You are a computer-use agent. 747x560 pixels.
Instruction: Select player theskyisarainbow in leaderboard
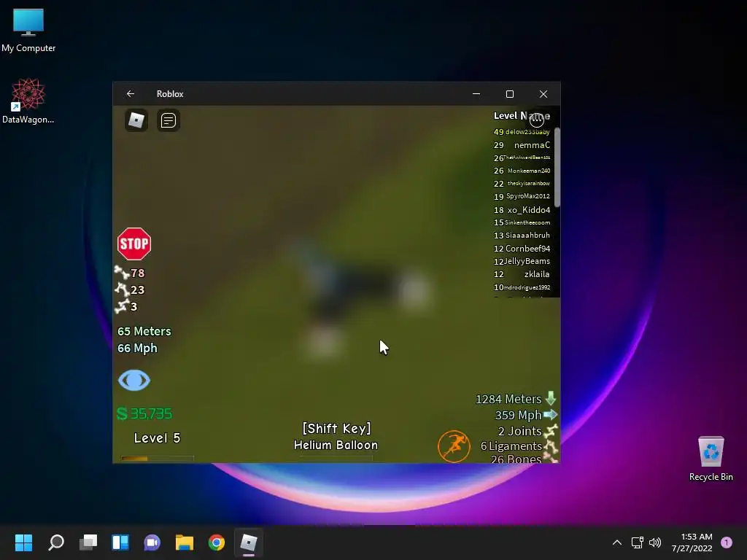(528, 183)
